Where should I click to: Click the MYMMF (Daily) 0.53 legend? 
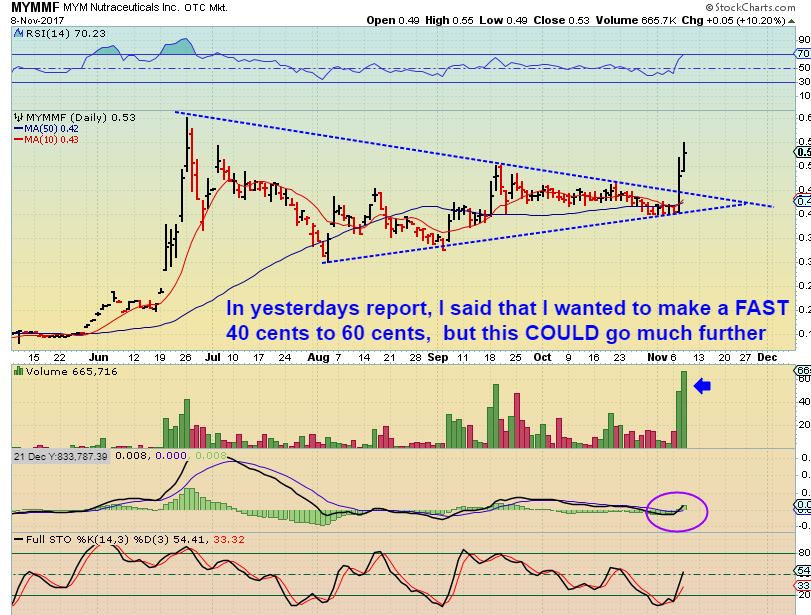[x=81, y=117]
